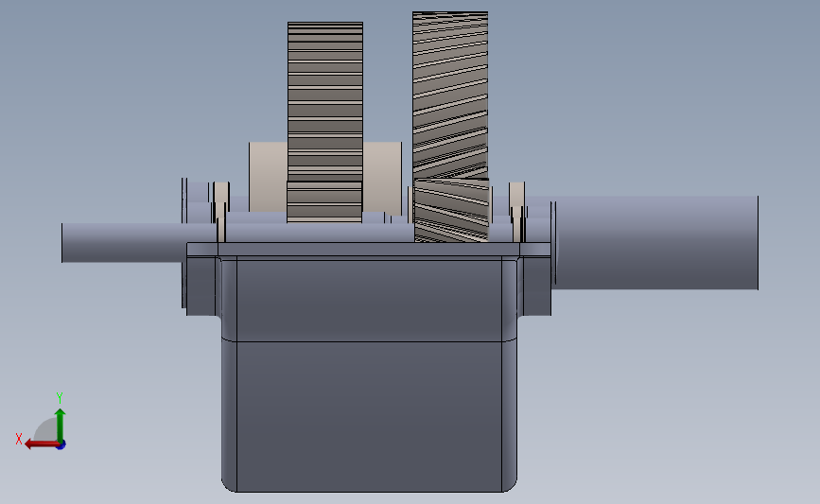The image size is (820, 504).
Task: Click the red X label on triad
Action: click(19, 439)
